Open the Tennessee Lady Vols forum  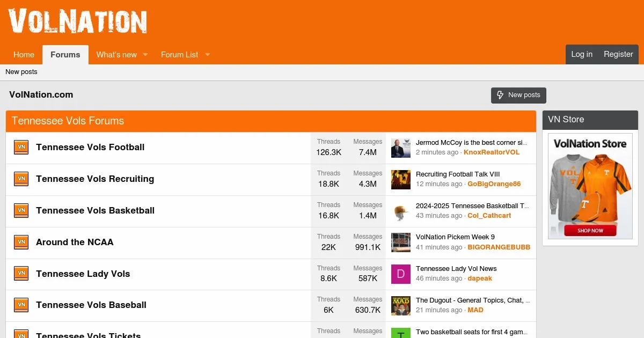pos(83,274)
